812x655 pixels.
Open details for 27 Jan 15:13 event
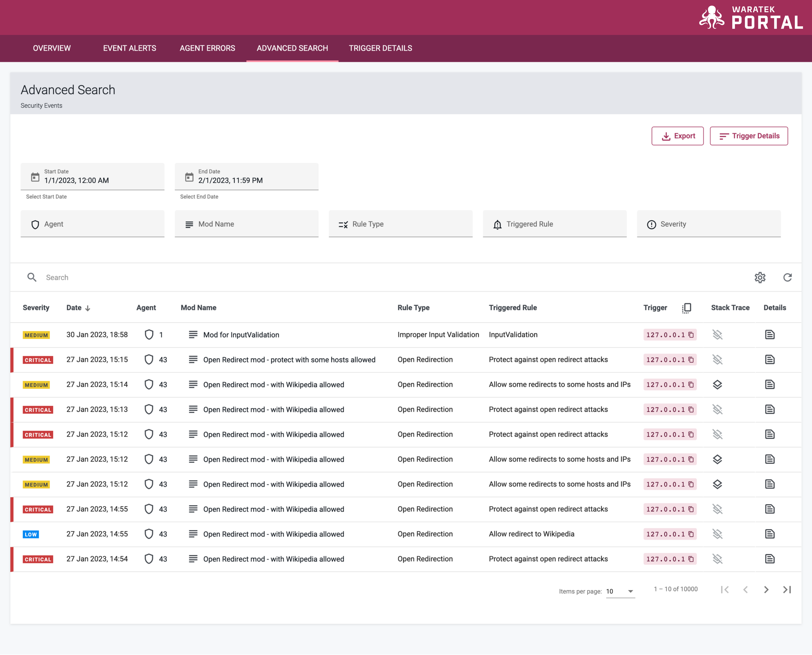point(770,409)
